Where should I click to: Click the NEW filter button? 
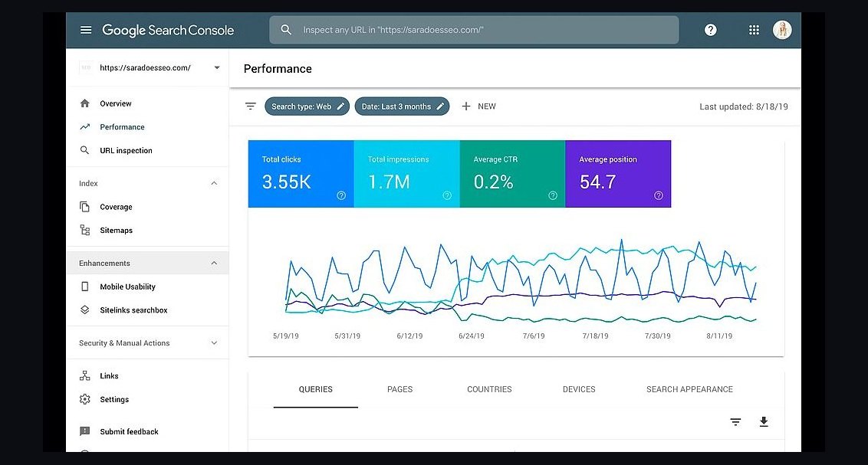[x=478, y=106]
